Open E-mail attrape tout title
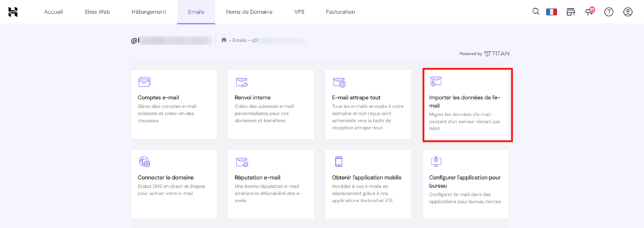 click(356, 97)
